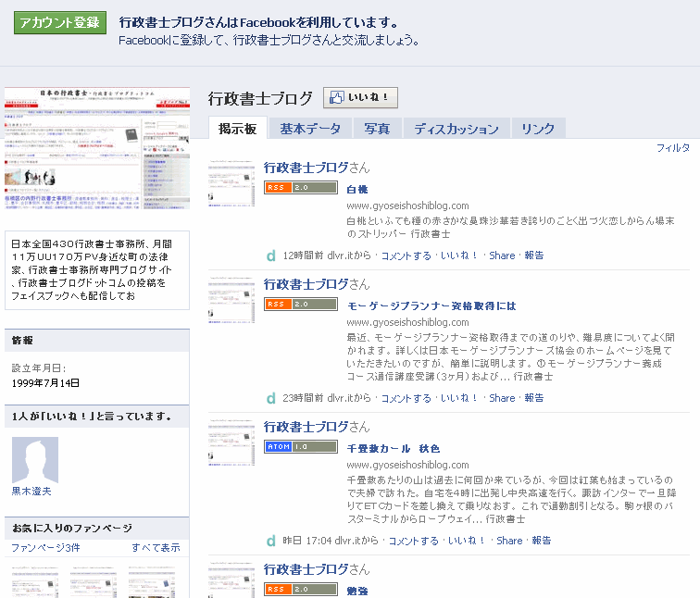Click Share on the 12時間前 post
Image resolution: width=700 pixels, height=598 pixels.
click(502, 255)
